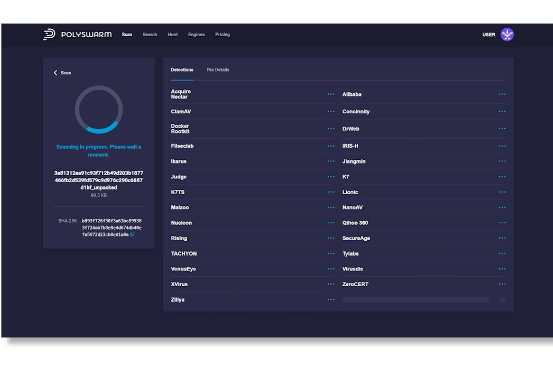Image resolution: width=553 pixels, height=367 pixels.
Task: Click the pending dots beside ZeroCERT
Action: 502,284
